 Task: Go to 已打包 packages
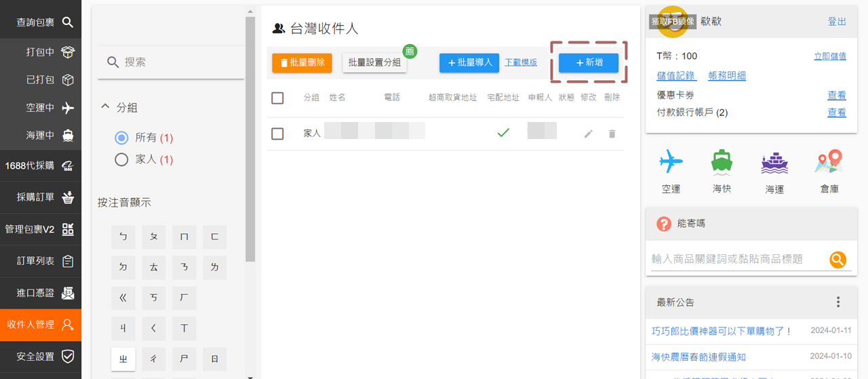(41, 80)
